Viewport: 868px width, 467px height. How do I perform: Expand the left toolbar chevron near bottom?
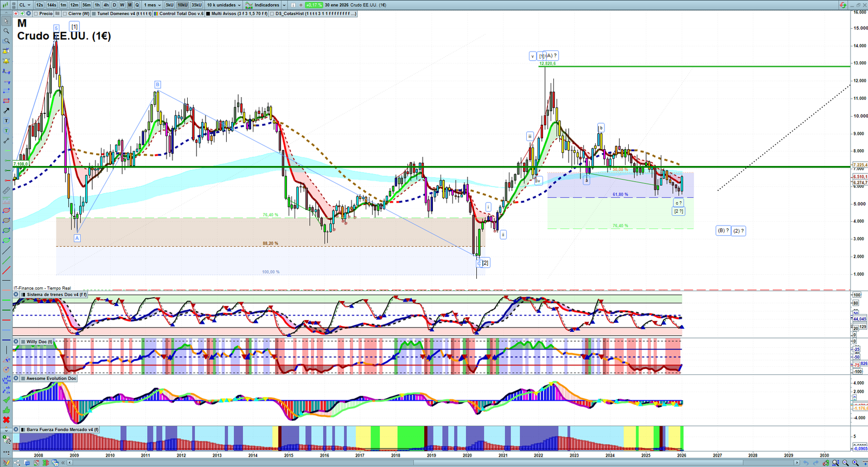pos(6,430)
